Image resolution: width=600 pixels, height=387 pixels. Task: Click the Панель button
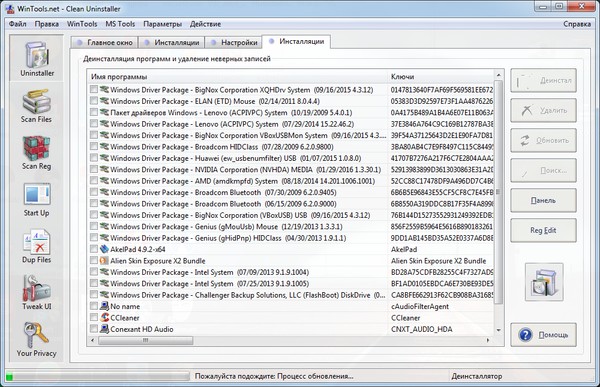tap(543, 200)
